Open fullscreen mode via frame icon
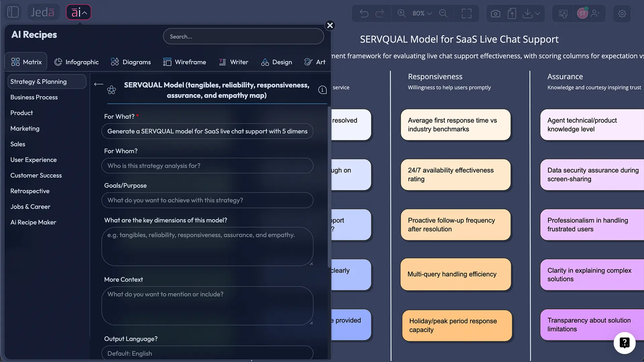Screen dimensions: 644x362 [x=467, y=13]
